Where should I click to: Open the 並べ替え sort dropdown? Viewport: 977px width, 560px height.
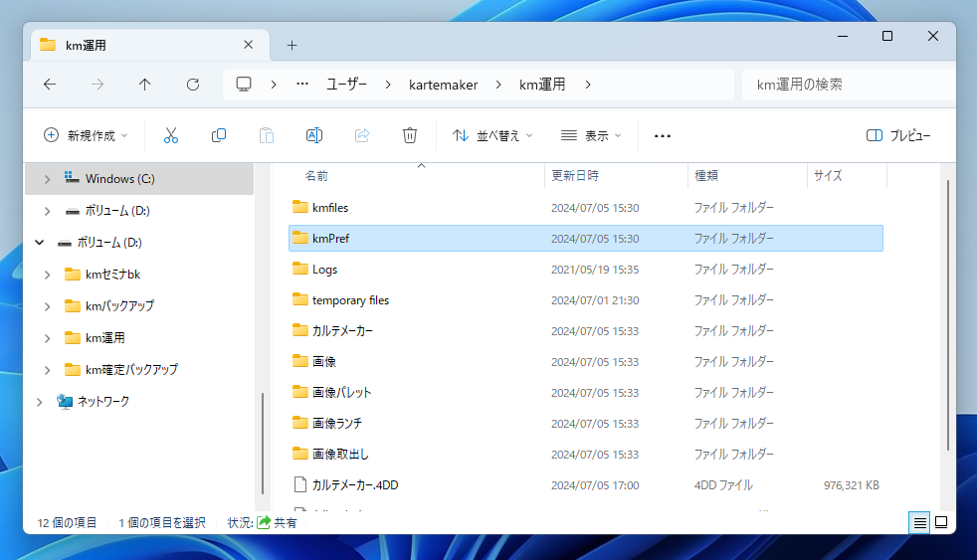click(x=492, y=135)
